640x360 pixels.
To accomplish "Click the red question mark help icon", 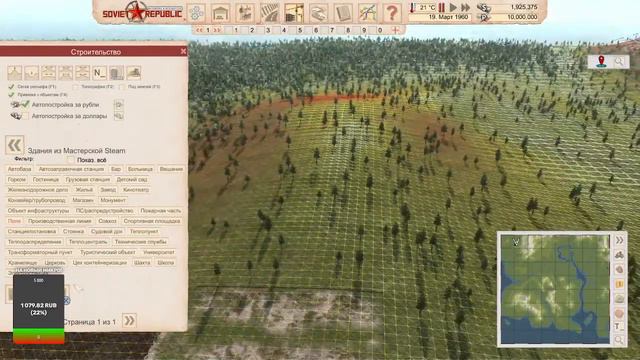I will (392, 13).
